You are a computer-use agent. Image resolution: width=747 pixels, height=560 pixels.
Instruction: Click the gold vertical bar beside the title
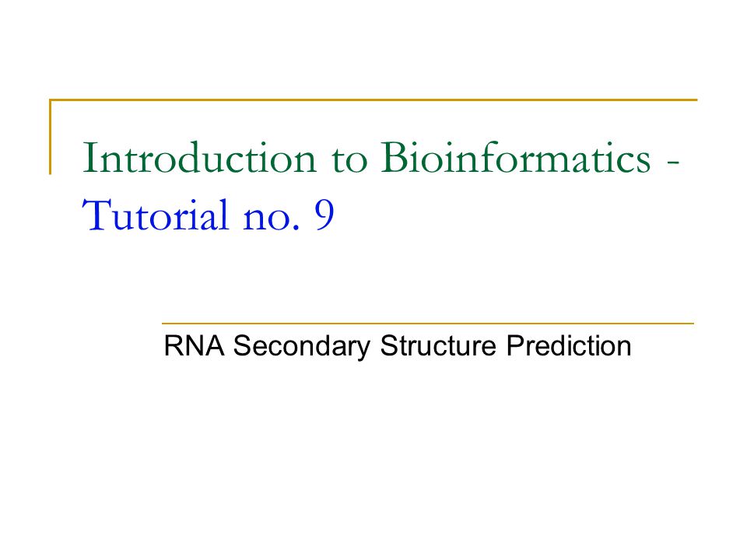[x=51, y=137]
